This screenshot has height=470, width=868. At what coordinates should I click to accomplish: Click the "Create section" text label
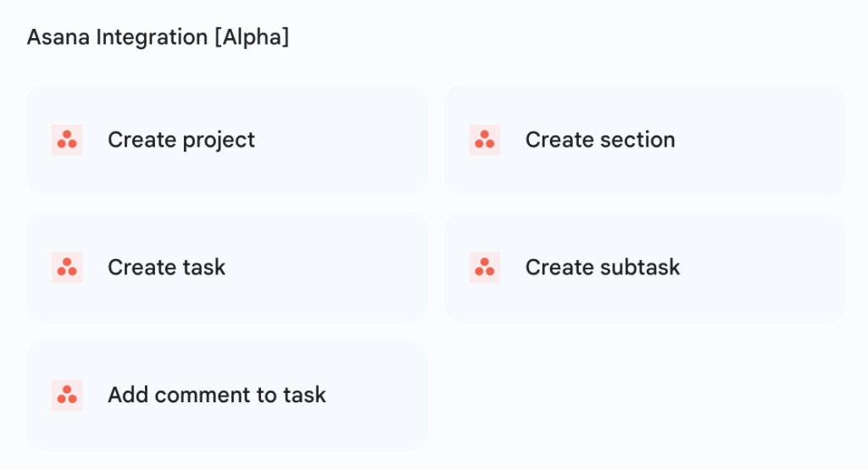tap(600, 141)
